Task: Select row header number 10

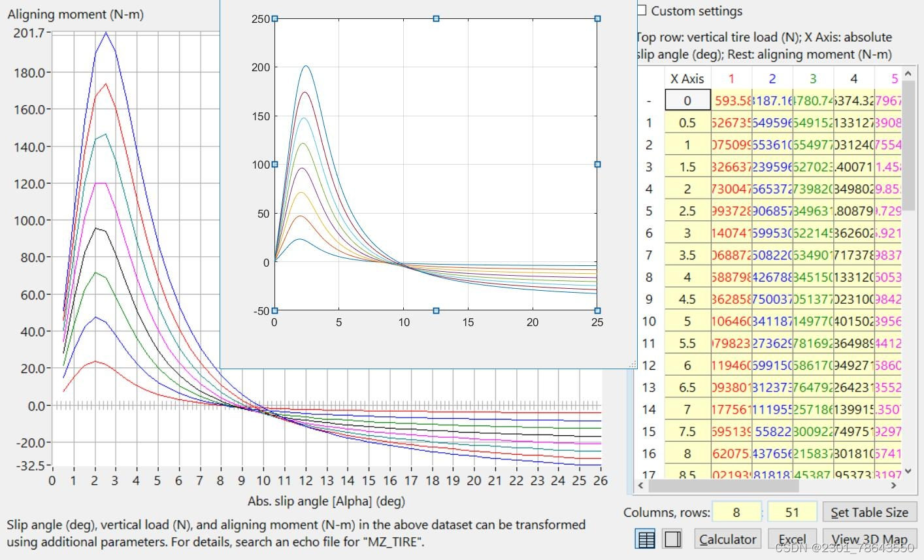Action: point(649,321)
